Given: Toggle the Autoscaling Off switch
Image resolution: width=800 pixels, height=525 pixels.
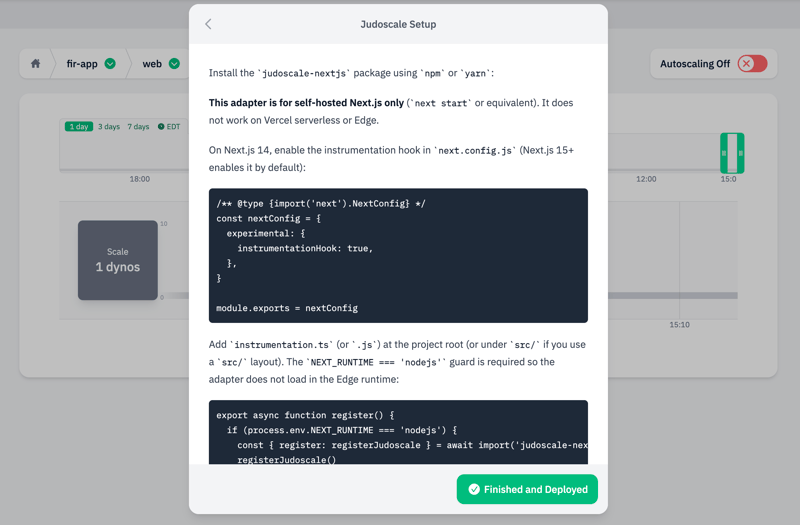Looking at the screenshot, I should pyautogui.click(x=752, y=64).
